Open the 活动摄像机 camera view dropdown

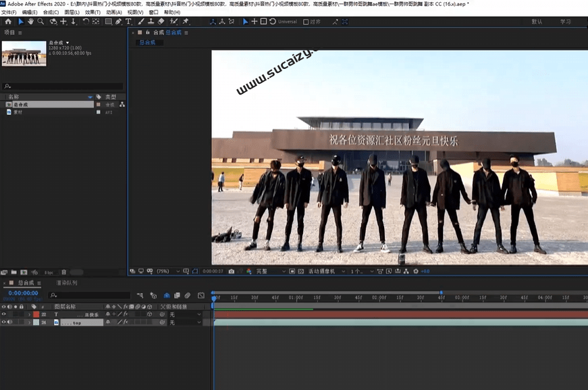[324, 271]
